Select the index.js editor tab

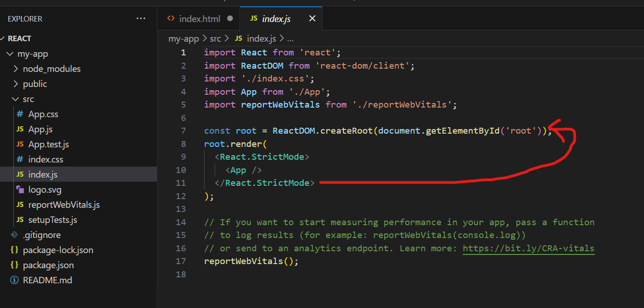(276, 19)
